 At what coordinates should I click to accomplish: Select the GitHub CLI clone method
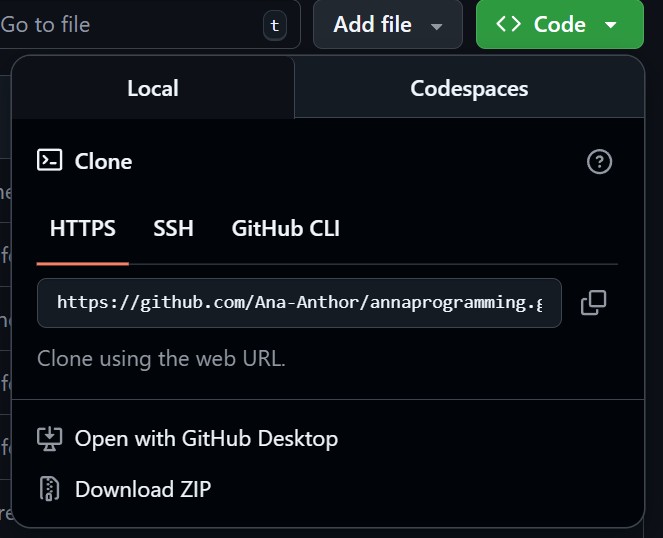[285, 228]
